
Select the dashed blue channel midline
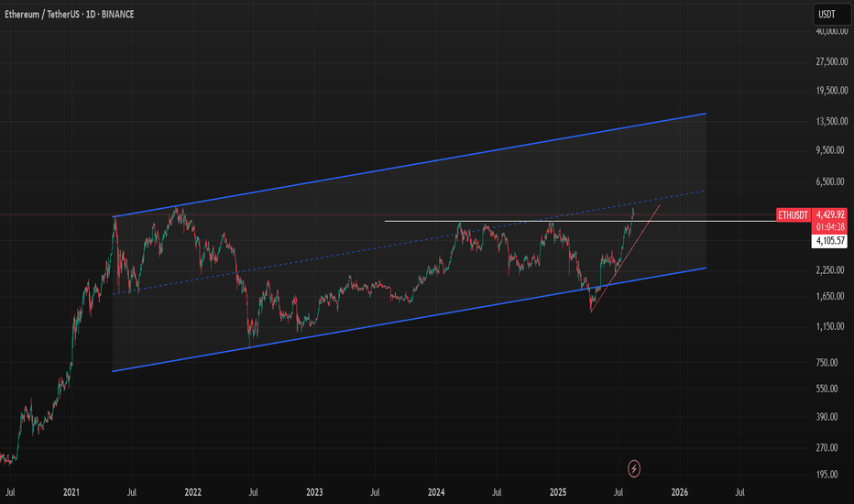point(409,243)
